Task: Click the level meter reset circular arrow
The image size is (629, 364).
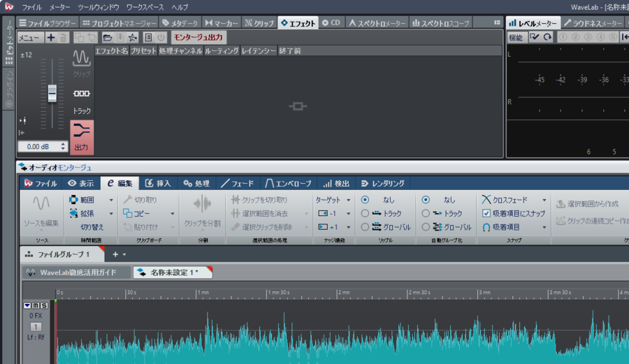Action: coord(547,37)
